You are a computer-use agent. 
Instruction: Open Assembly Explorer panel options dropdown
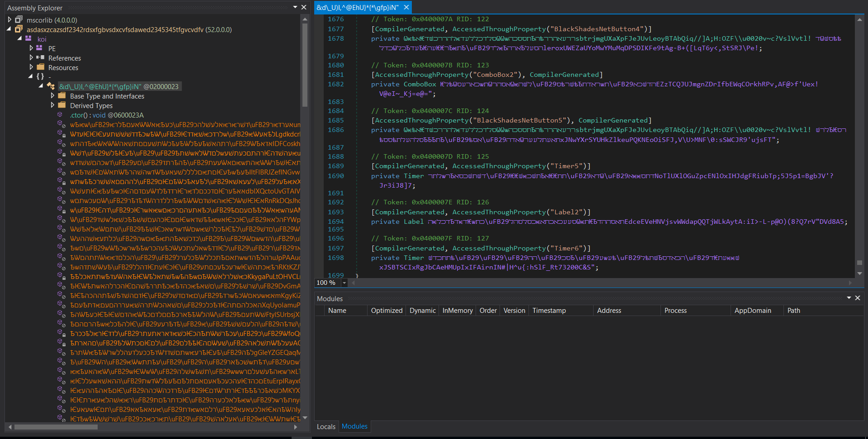pyautogui.click(x=295, y=7)
